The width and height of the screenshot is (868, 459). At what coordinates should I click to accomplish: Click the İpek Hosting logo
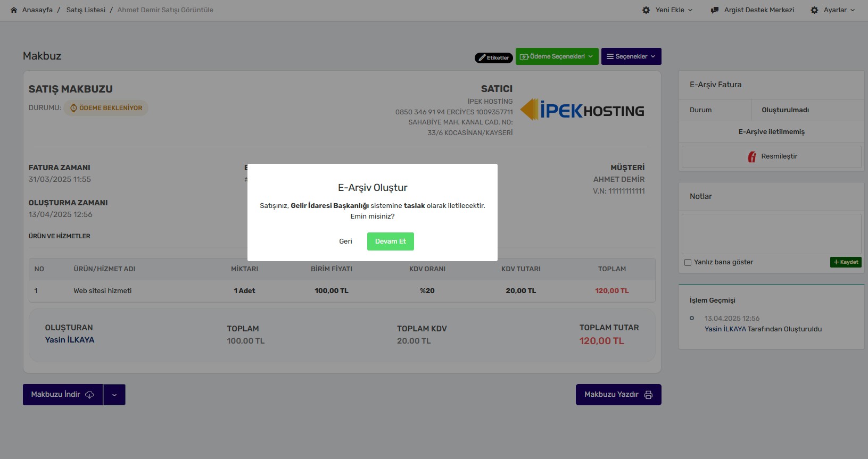coord(582,110)
